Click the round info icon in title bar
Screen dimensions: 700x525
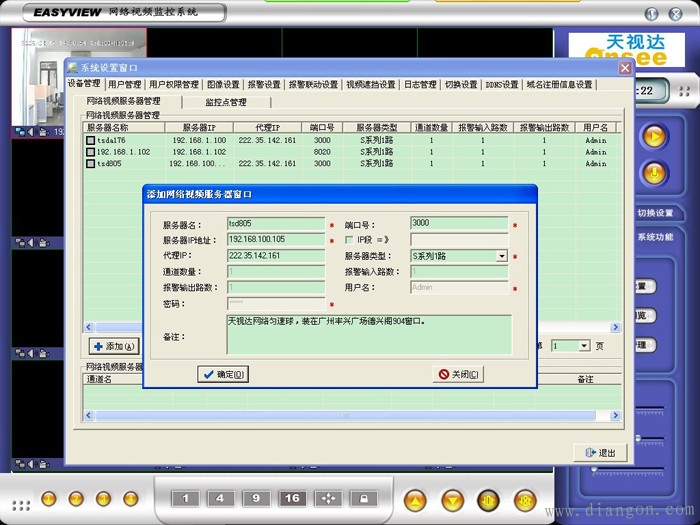click(651, 14)
